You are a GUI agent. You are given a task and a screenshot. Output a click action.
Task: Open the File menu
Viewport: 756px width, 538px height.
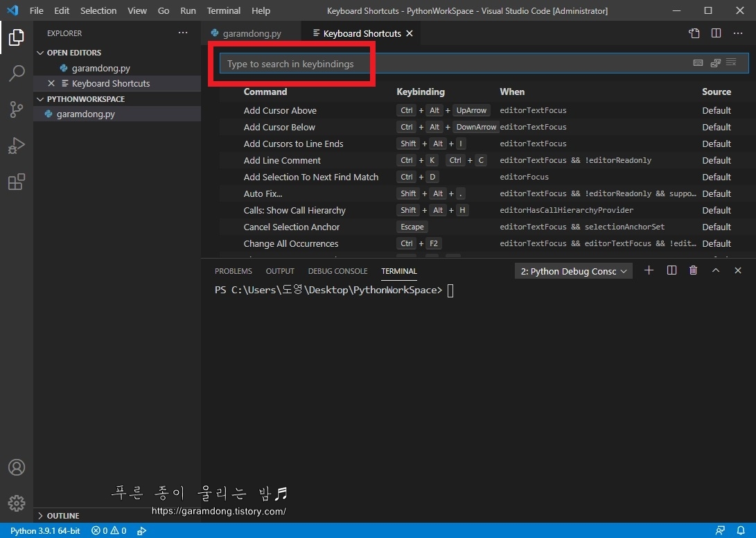(36, 10)
